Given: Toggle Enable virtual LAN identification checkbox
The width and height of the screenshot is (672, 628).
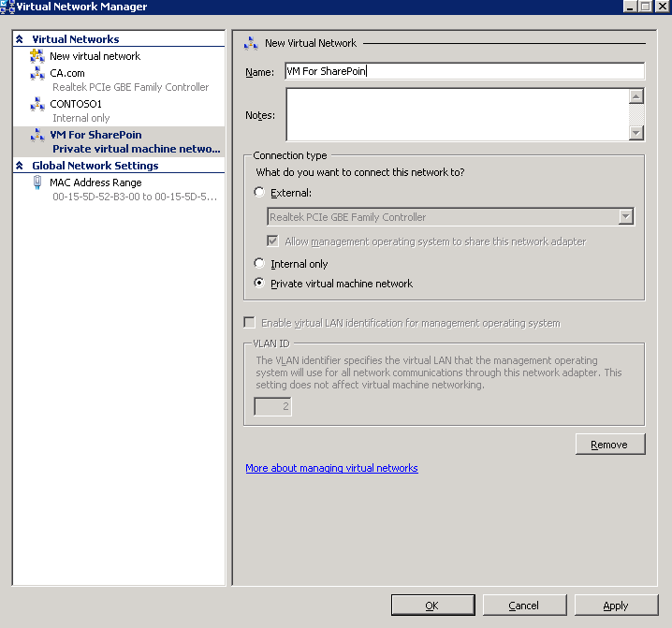Looking at the screenshot, I should click(x=249, y=322).
